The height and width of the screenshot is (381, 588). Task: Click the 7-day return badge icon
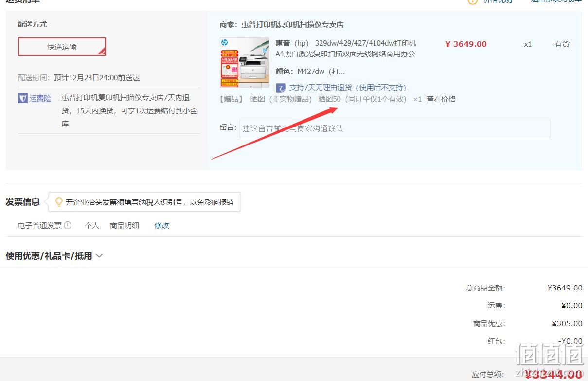(281, 88)
